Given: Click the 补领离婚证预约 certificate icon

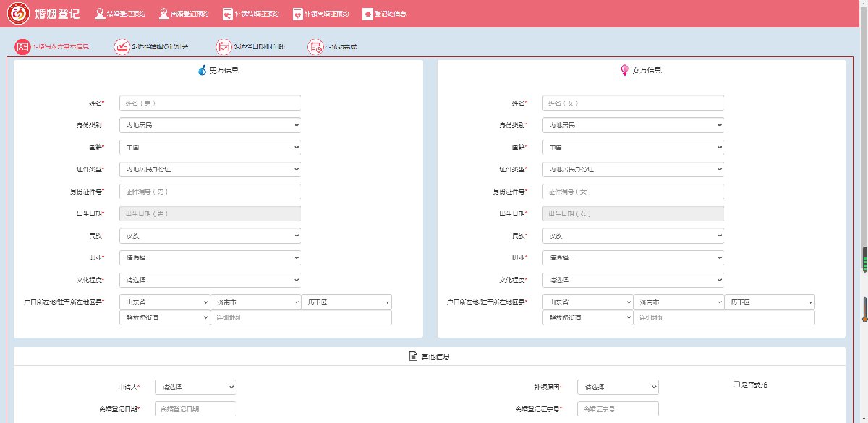Looking at the screenshot, I should [x=297, y=14].
